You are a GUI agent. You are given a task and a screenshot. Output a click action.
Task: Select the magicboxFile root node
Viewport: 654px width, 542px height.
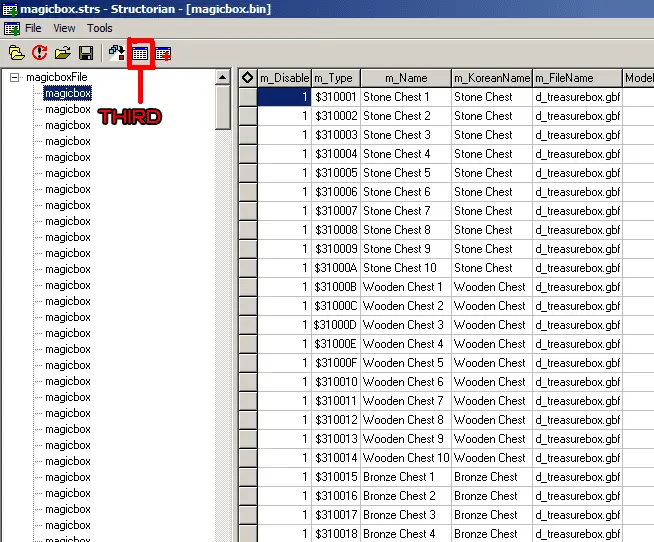[57, 77]
